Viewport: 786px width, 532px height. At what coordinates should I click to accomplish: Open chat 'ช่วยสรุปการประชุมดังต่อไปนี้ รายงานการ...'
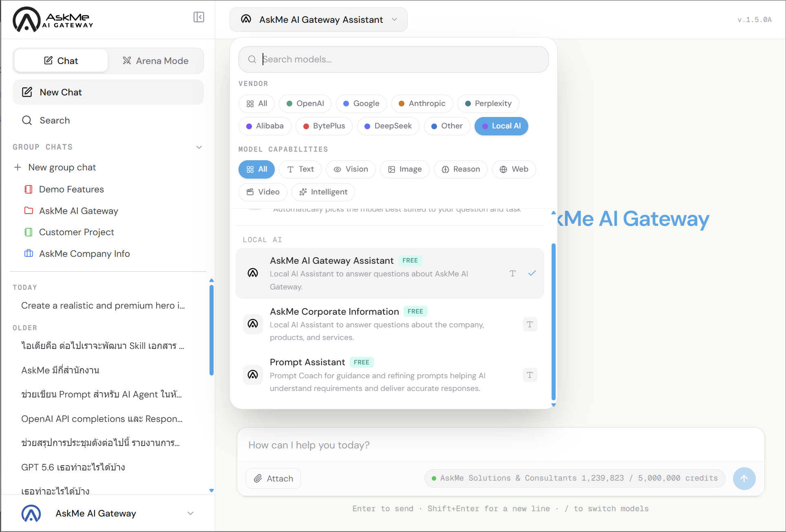click(x=101, y=443)
